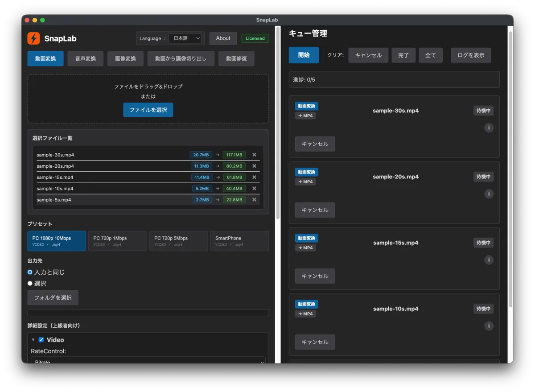Click the green Licensed badge

click(x=255, y=38)
